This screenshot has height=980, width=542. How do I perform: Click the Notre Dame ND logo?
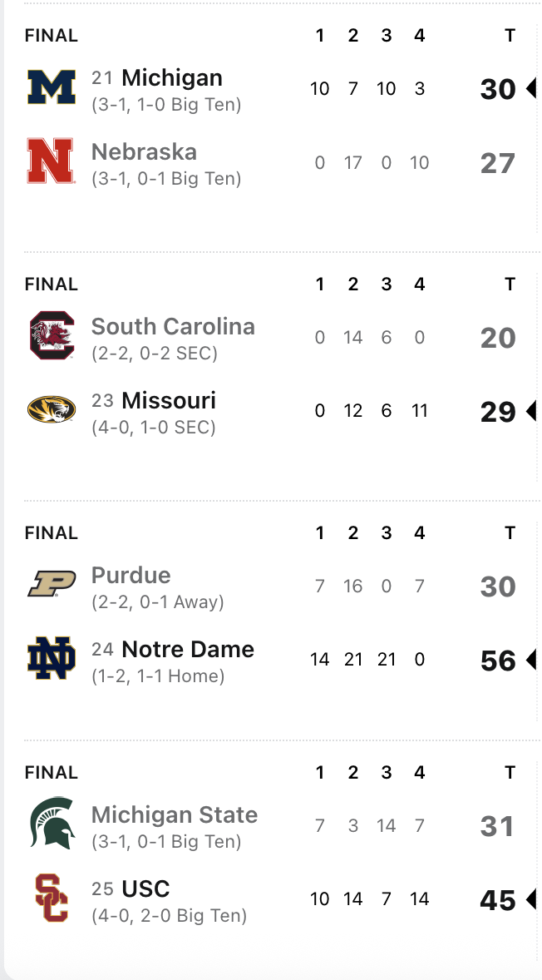(52, 658)
